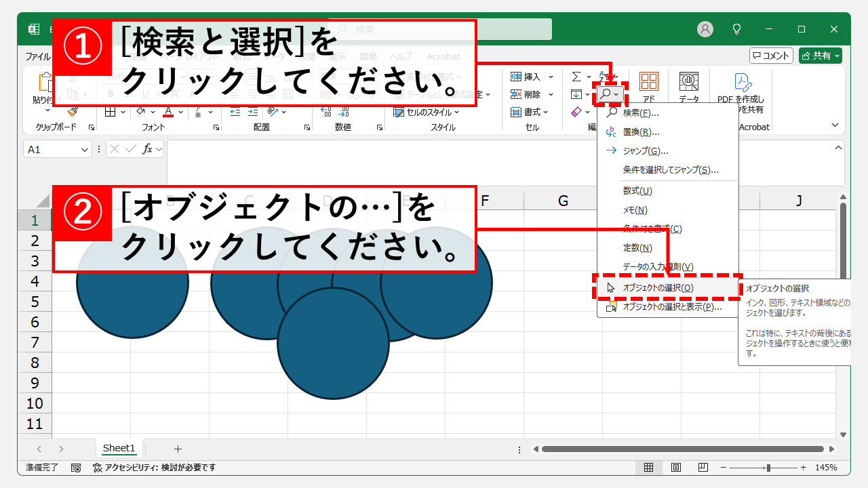Select the Sheet1 tab
The image size is (868, 488).
click(x=119, y=448)
